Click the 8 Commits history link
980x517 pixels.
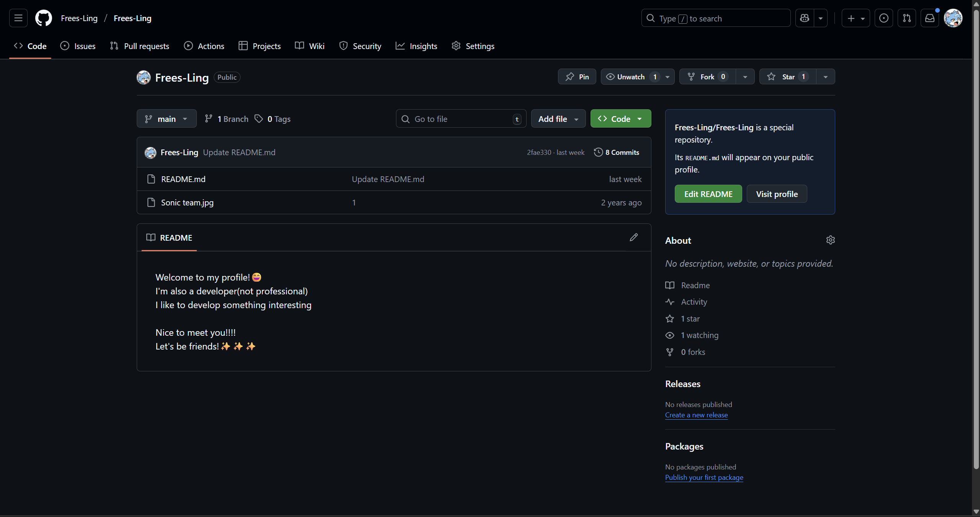pyautogui.click(x=617, y=152)
